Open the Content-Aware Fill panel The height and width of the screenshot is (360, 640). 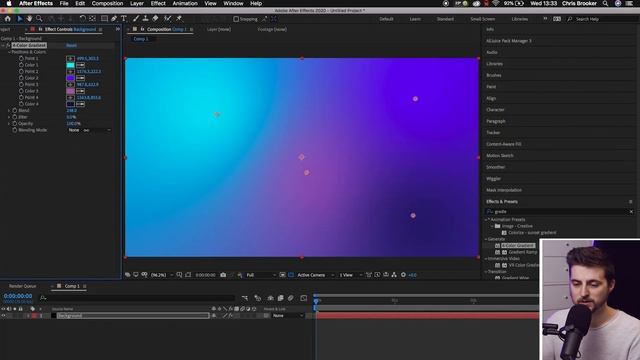[504, 144]
